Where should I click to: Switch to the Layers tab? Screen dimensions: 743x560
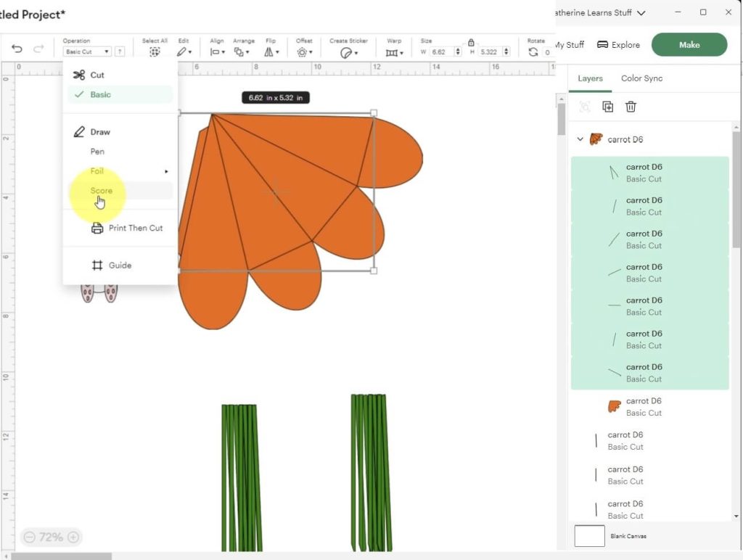coord(590,78)
